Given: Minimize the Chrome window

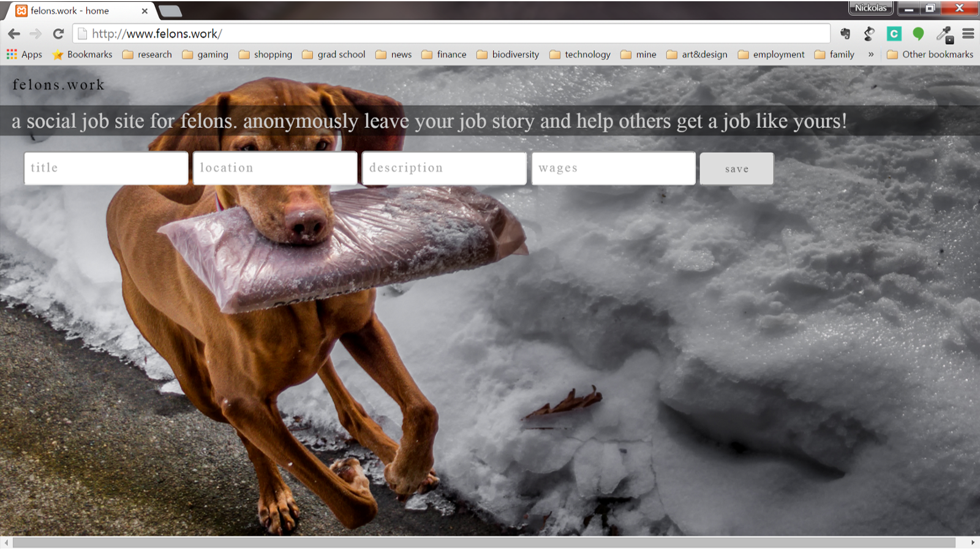Looking at the screenshot, I should 909,8.
